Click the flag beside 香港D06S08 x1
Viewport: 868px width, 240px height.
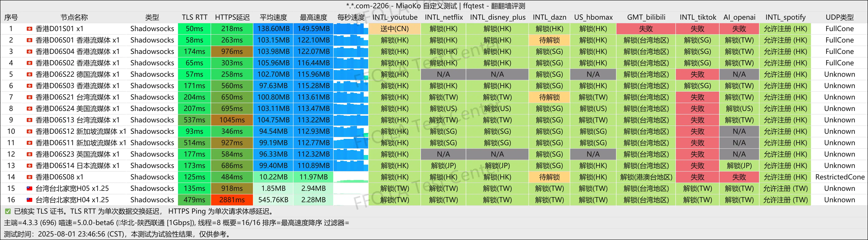pos(30,177)
